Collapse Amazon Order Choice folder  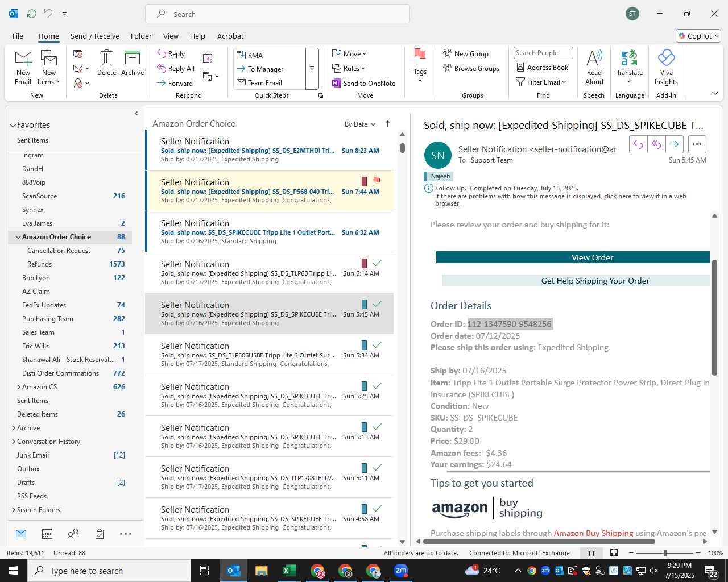click(x=18, y=237)
